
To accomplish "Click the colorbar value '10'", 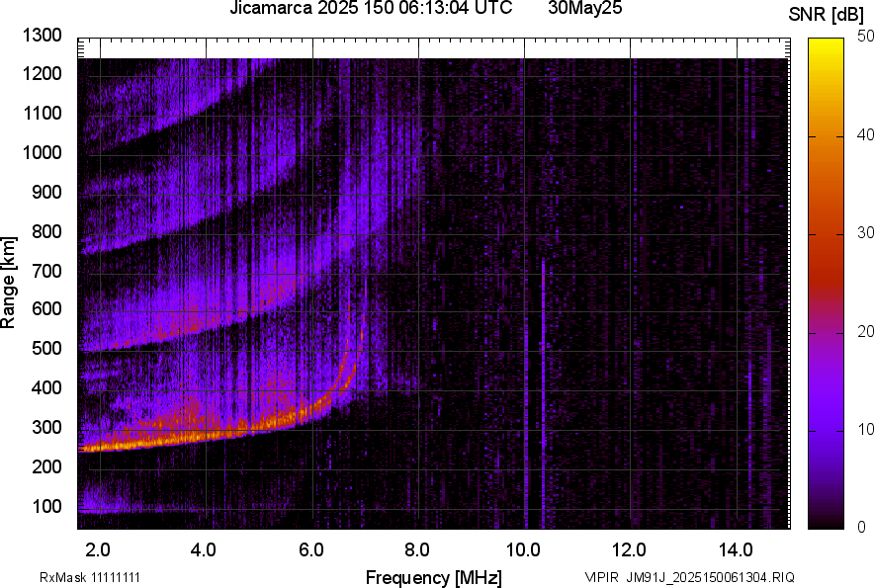I will pyautogui.click(x=865, y=429).
